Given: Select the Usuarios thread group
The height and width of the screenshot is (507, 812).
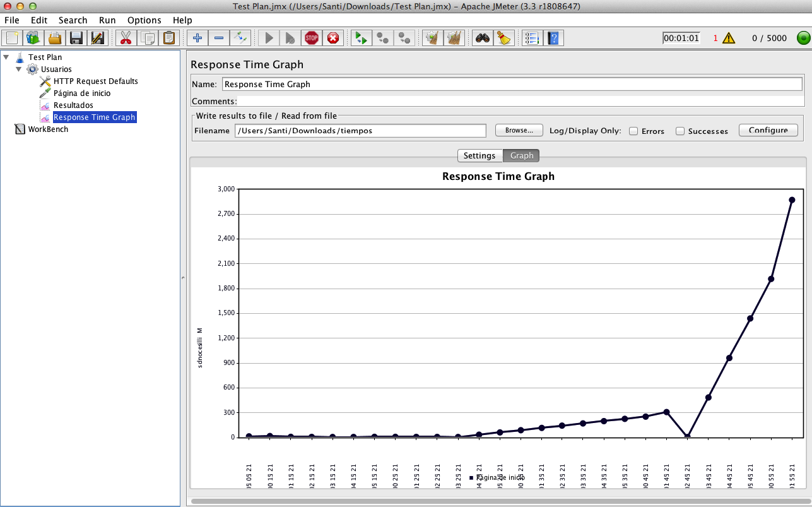Looking at the screenshot, I should 56,69.
